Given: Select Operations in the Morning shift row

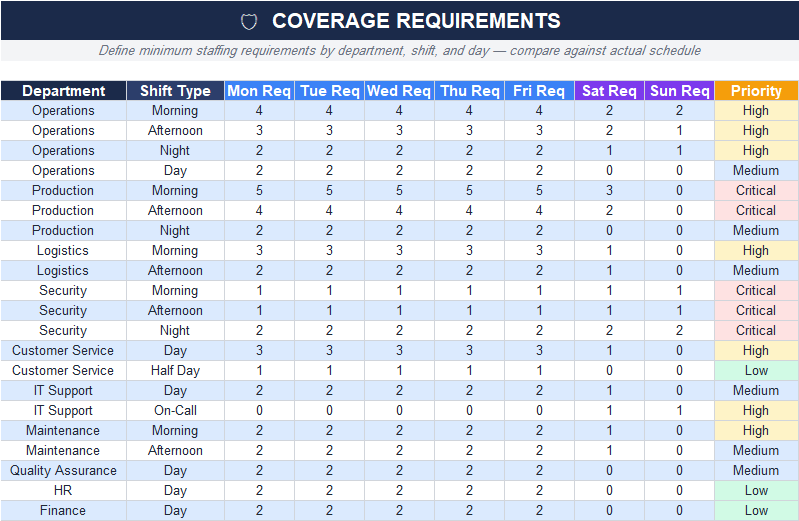Looking at the screenshot, I should (x=63, y=111).
